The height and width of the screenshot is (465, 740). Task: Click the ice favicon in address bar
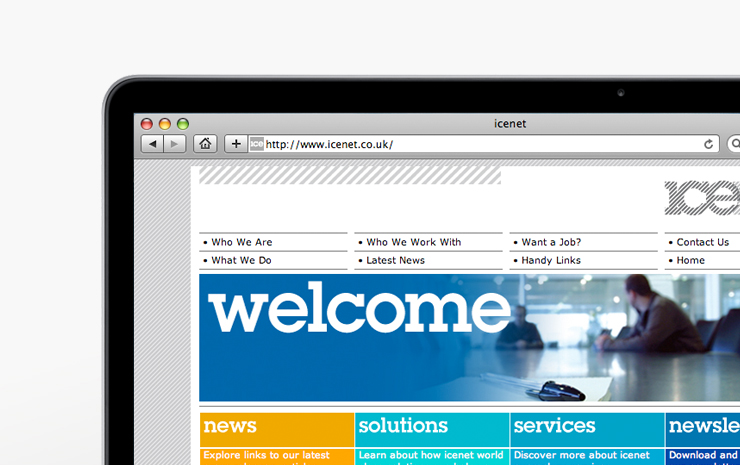(x=257, y=144)
